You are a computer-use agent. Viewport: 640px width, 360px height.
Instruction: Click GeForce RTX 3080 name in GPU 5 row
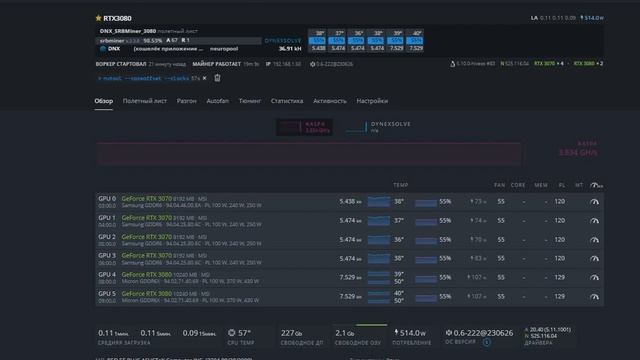tap(147, 293)
